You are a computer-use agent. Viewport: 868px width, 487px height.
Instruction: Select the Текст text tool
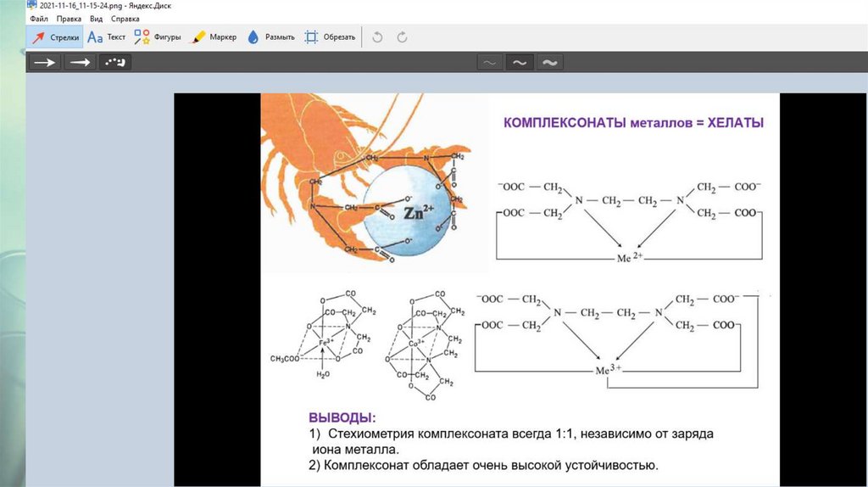coord(107,37)
